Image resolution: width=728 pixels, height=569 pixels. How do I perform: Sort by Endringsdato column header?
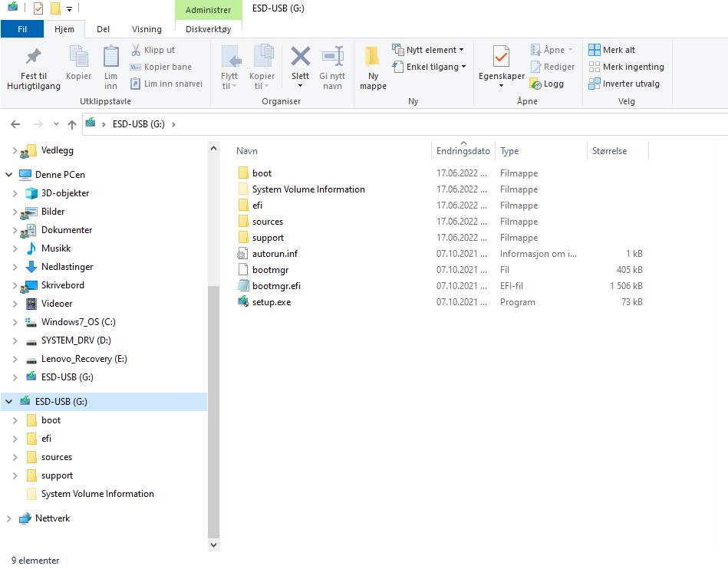[x=463, y=151]
